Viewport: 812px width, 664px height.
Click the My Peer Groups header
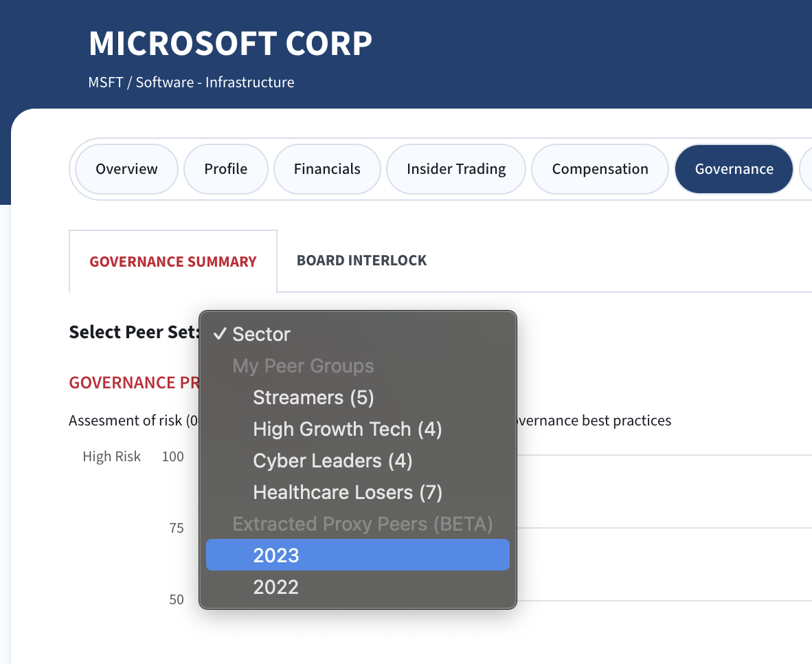tap(303, 366)
